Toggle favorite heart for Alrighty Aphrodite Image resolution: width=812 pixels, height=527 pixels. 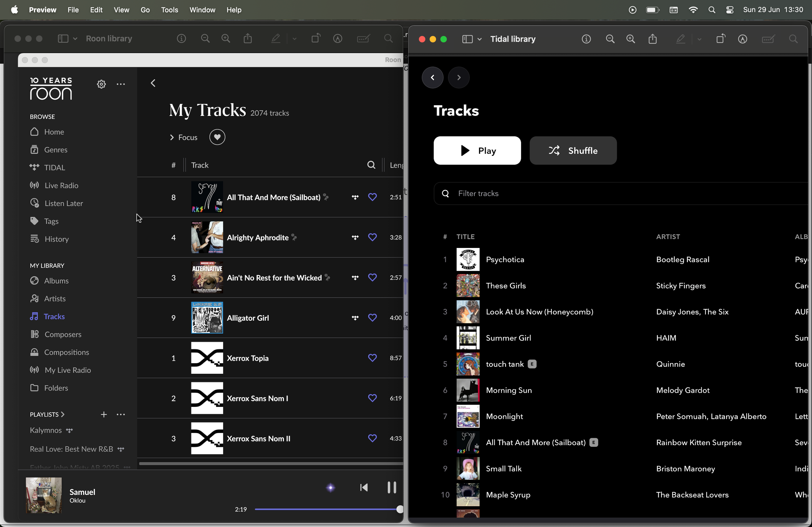click(372, 237)
